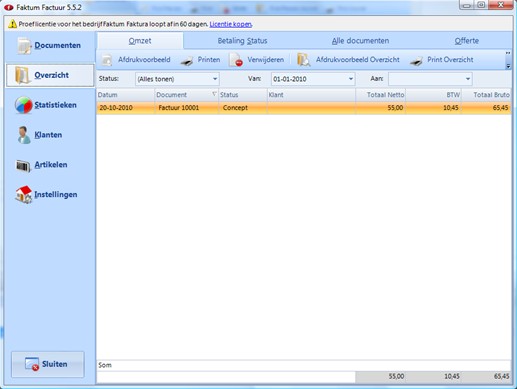Click the 65,45 bruto cell in row
The image size is (517, 389).
coord(486,108)
